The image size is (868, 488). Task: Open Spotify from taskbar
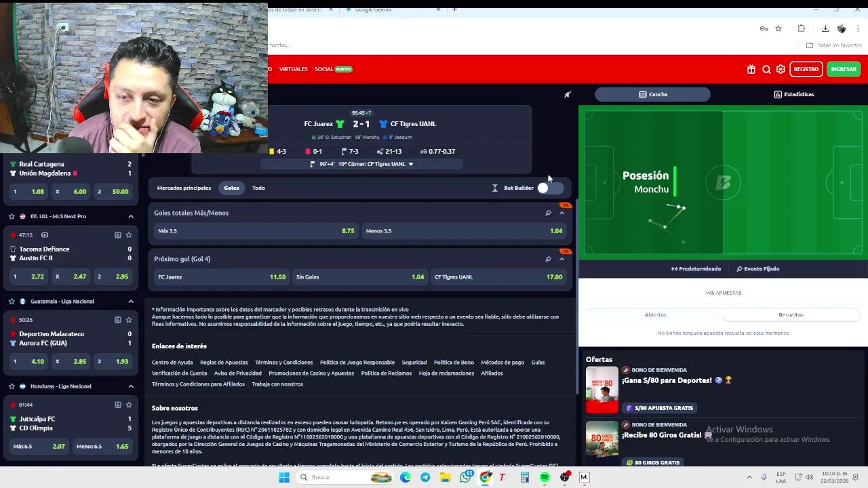(x=545, y=477)
